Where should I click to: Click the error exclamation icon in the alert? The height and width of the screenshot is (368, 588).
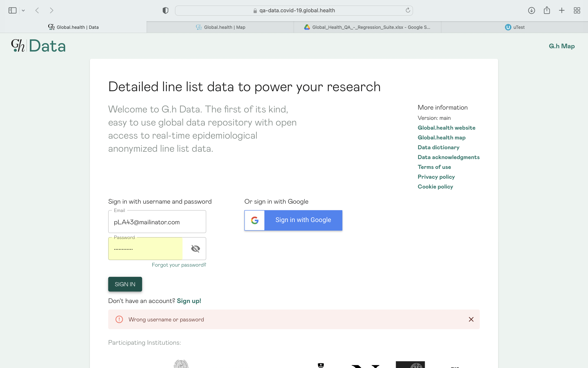119,319
